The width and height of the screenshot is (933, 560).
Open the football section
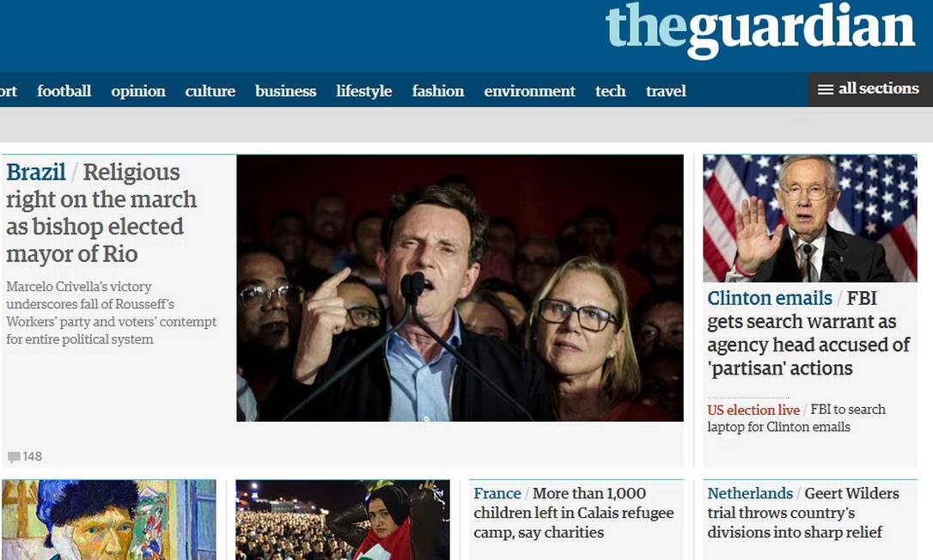pyautogui.click(x=64, y=91)
